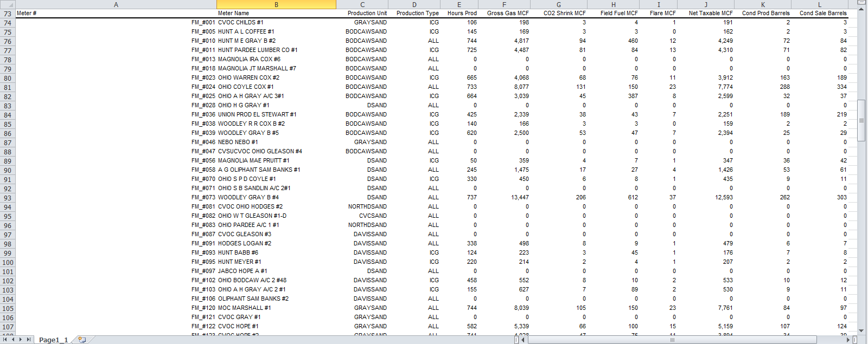Click the Select All corner button
The width and height of the screenshot is (868, 344).
pyautogui.click(x=8, y=4)
